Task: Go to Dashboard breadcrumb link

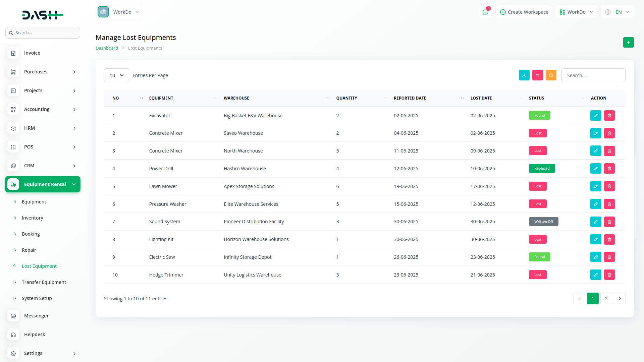Action: tap(107, 48)
